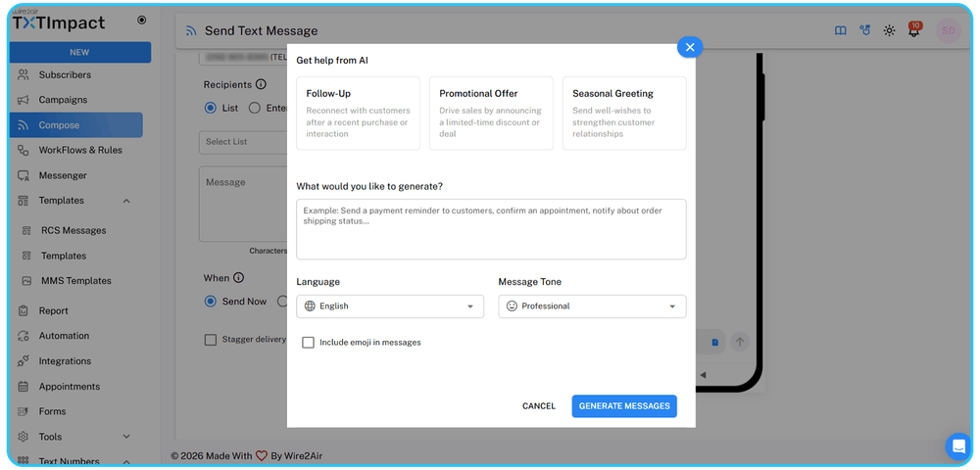This screenshot has height=470, width=980.
Task: Select the Follow-Up suggestion card
Action: tap(358, 114)
